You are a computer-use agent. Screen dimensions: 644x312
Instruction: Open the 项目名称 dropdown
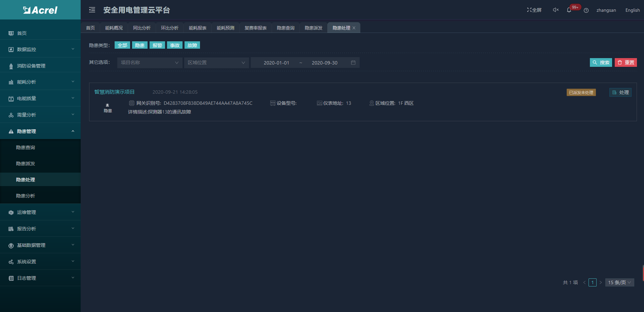point(150,62)
